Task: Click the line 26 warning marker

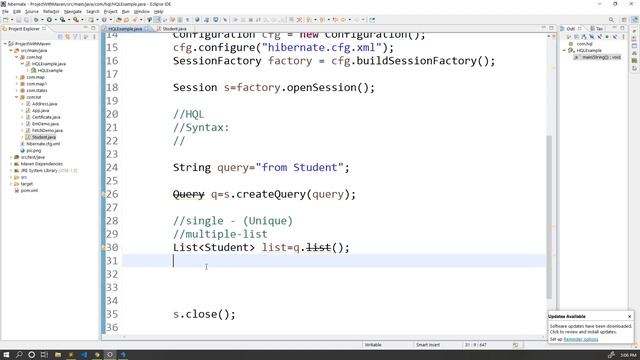Action: pyautogui.click(x=104, y=194)
